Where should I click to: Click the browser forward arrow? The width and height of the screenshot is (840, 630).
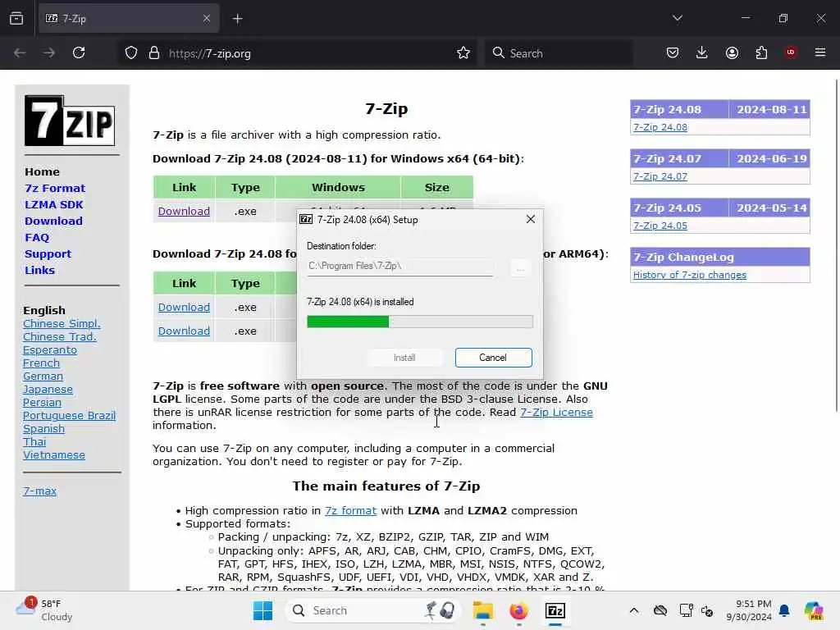point(49,53)
